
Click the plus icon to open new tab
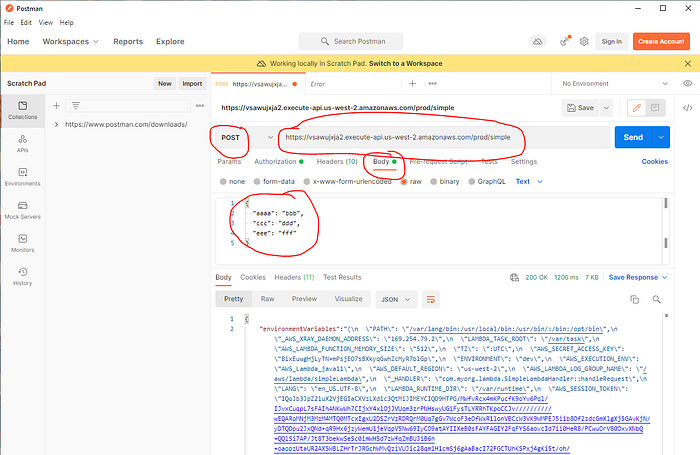click(x=412, y=83)
